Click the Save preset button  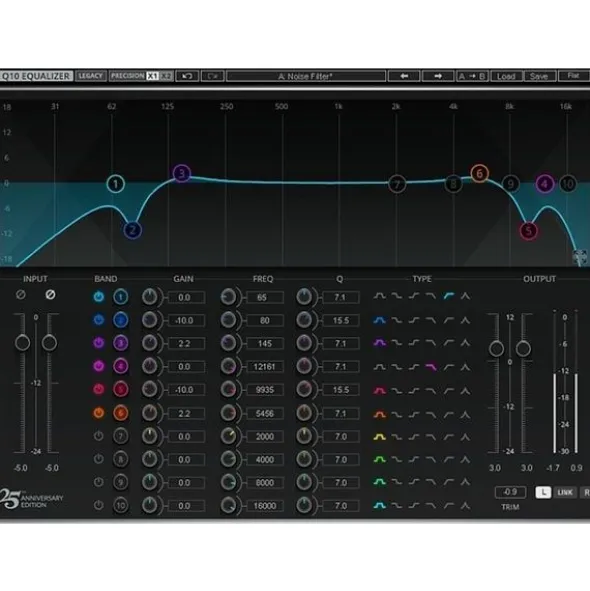[x=539, y=76]
